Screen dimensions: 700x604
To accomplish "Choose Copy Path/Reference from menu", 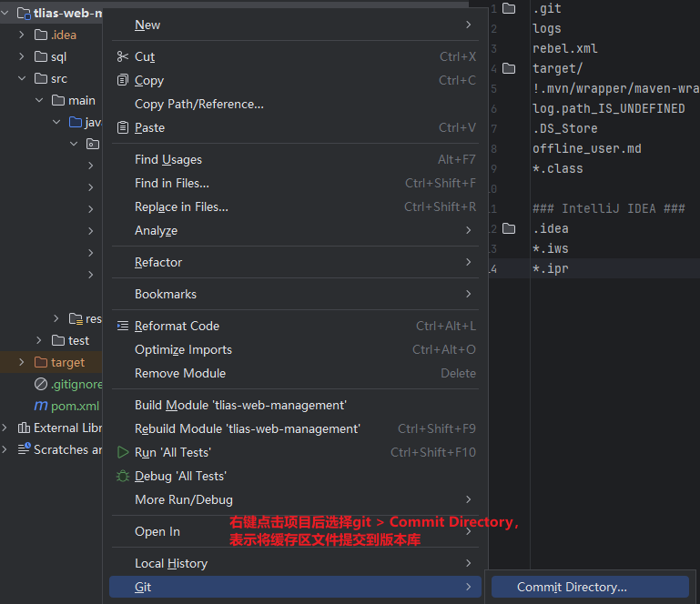I will [295, 104].
